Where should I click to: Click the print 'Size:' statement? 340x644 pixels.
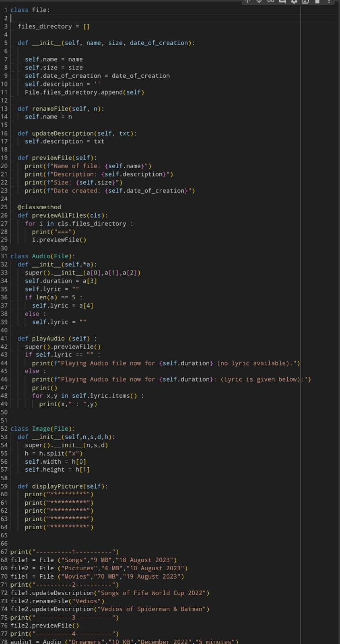tap(74, 182)
